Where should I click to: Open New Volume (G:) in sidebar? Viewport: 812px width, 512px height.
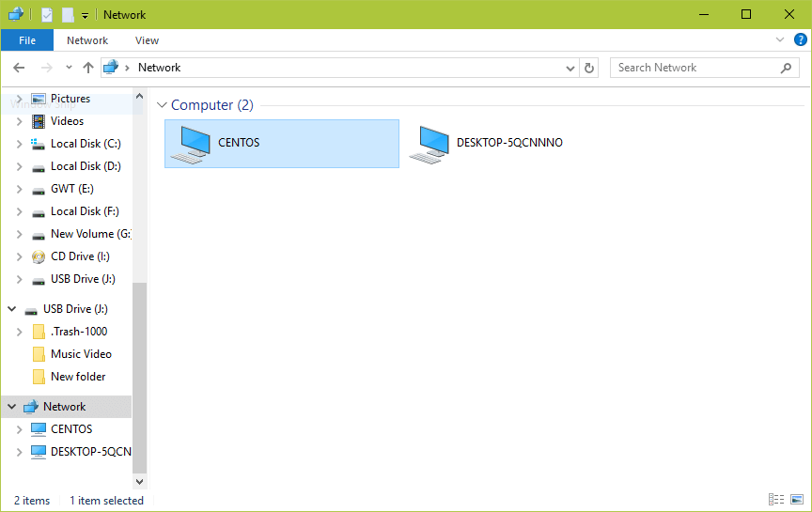click(91, 234)
